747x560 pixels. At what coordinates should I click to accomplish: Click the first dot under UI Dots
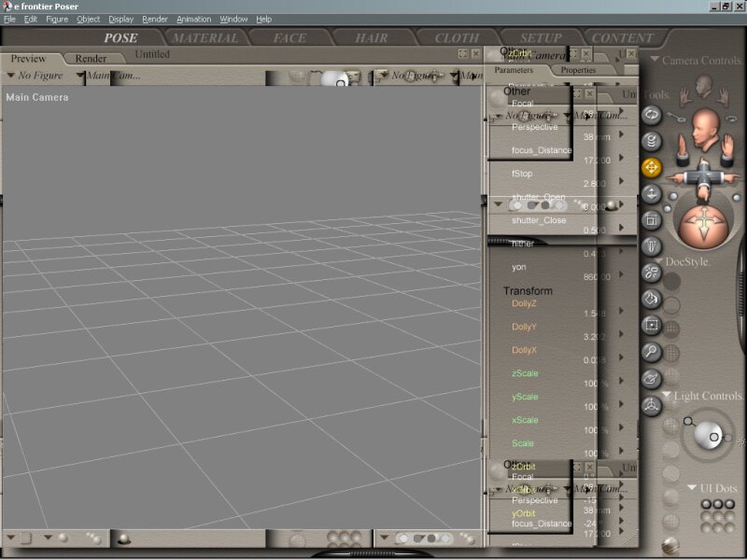[707, 505]
